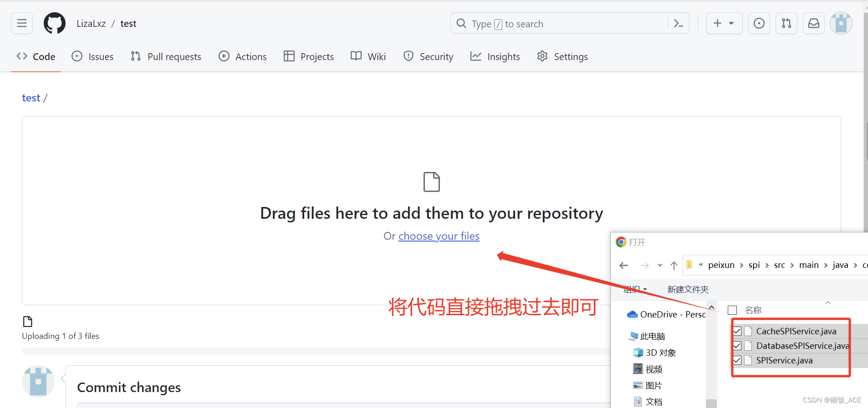Uncheck the CacheSPIService.java checkbox
This screenshot has height=408, width=868.
[x=737, y=331]
